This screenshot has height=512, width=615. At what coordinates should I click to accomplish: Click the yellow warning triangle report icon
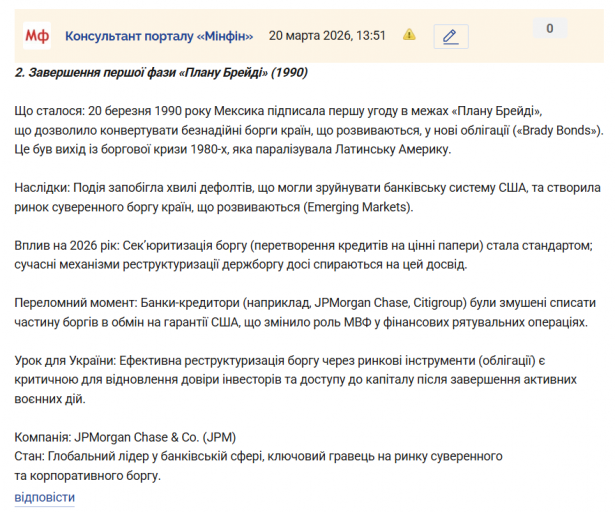[x=409, y=35]
